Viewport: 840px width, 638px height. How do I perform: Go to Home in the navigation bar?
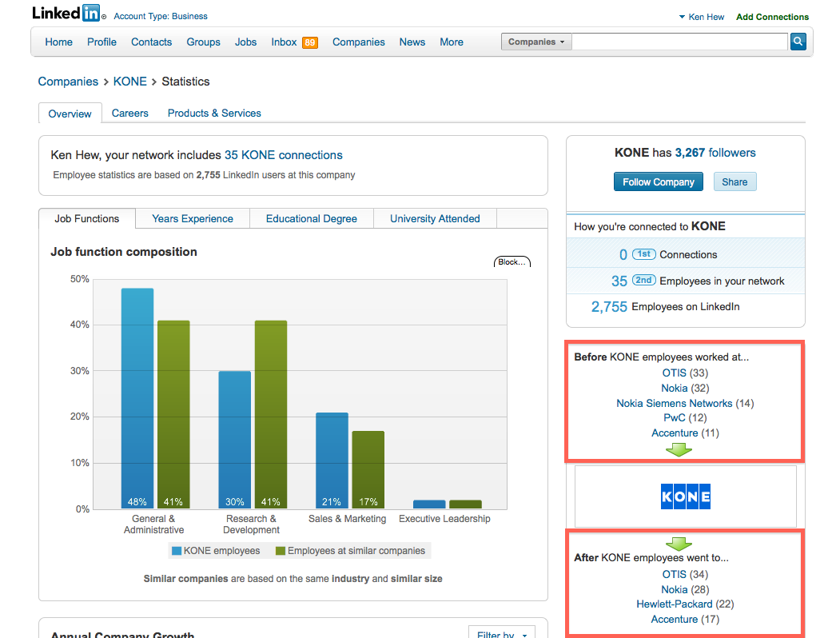click(x=58, y=42)
